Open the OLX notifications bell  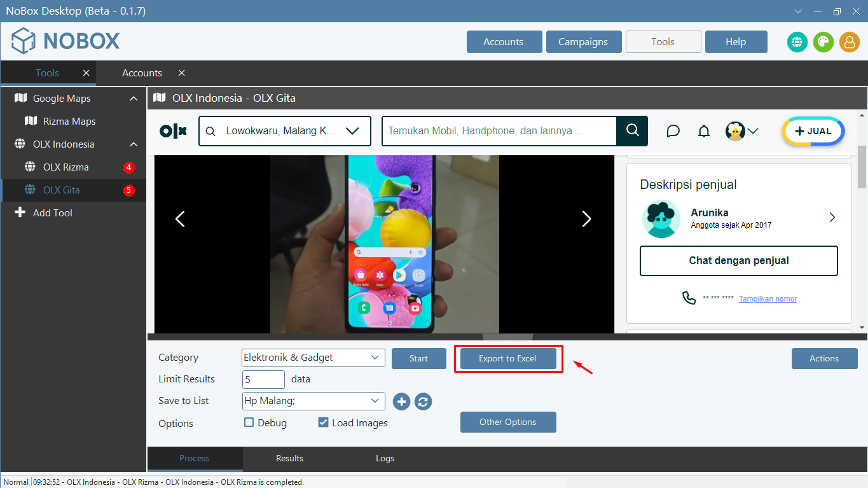pos(703,131)
